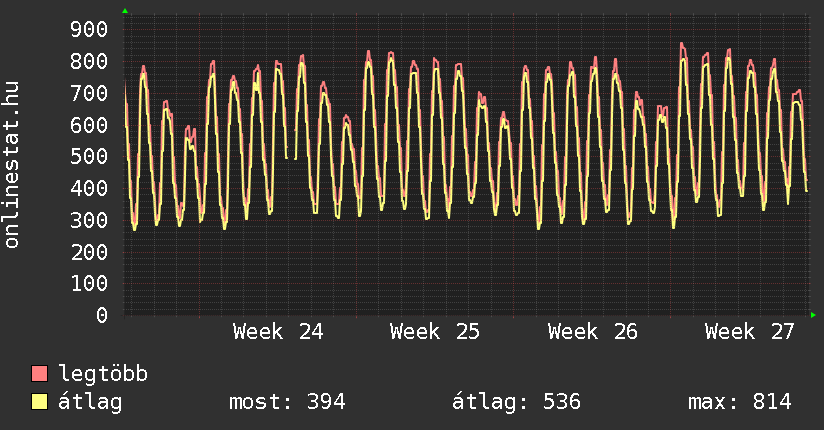The height and width of the screenshot is (430, 824).
Task: Click the 0 y-axis label
Action: coord(102,315)
